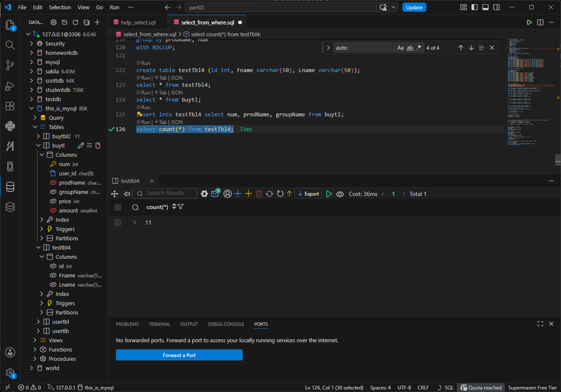Open the Selection menu
Screen dimensions: 561x392
click(x=60, y=7)
